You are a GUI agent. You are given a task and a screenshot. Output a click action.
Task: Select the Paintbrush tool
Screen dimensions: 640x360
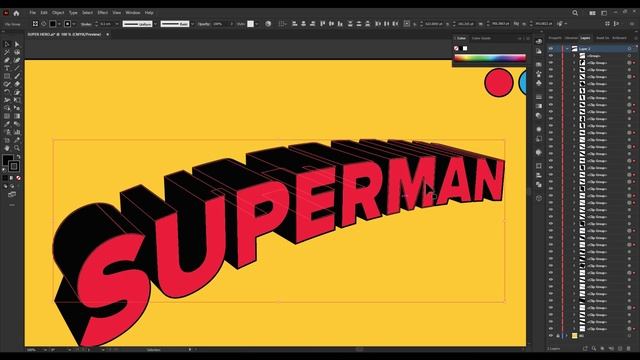[x=17, y=76]
